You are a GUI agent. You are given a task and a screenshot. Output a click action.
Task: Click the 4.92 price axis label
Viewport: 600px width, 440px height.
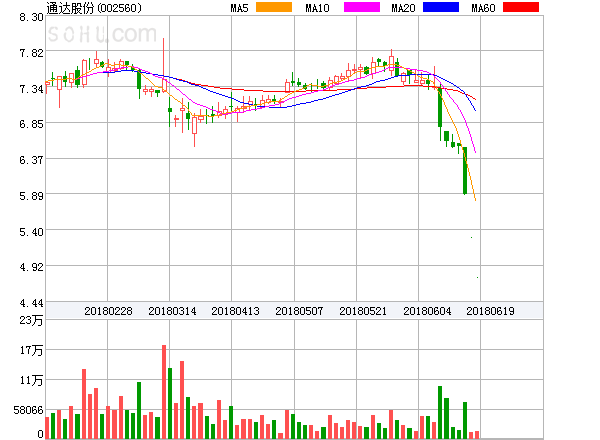pyautogui.click(x=31, y=267)
